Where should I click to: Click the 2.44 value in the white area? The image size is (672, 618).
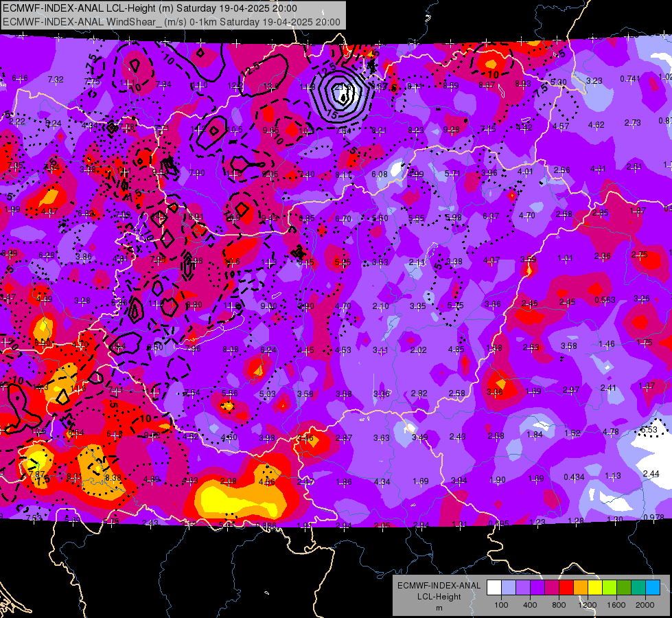(651, 474)
